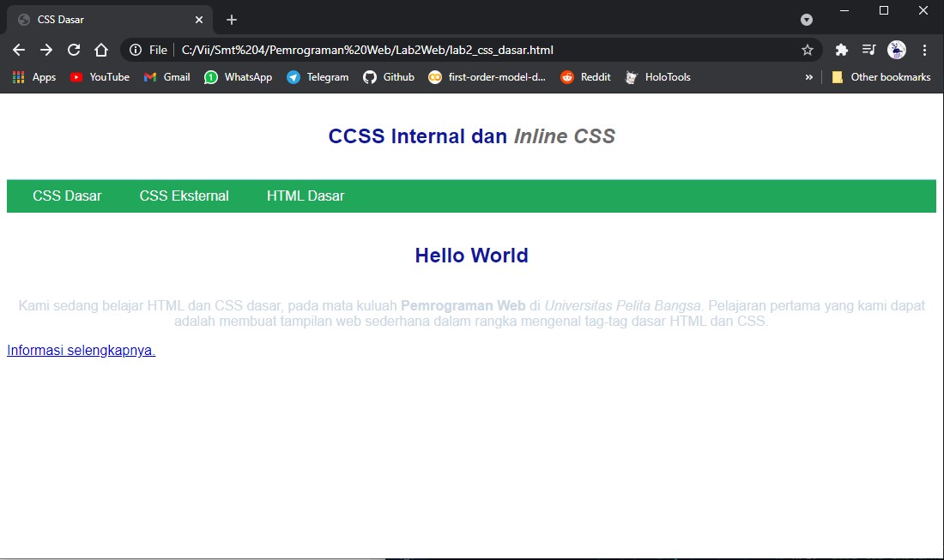Open the WhatsApp bookmark
This screenshot has width=944, height=560.
[238, 76]
